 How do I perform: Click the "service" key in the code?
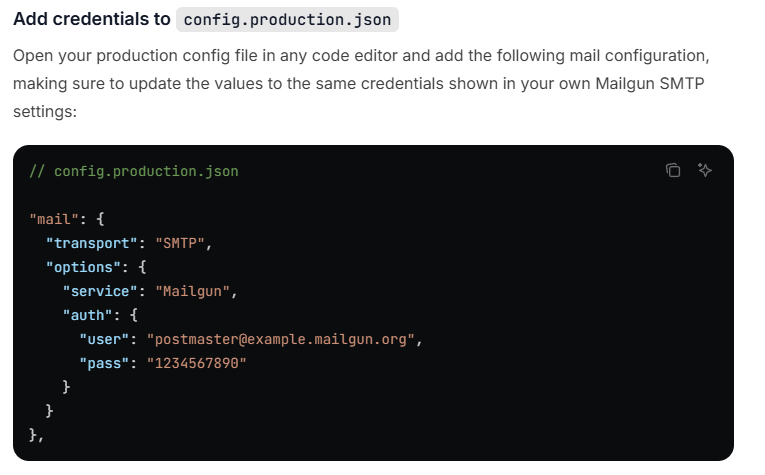pyautogui.click(x=100, y=291)
